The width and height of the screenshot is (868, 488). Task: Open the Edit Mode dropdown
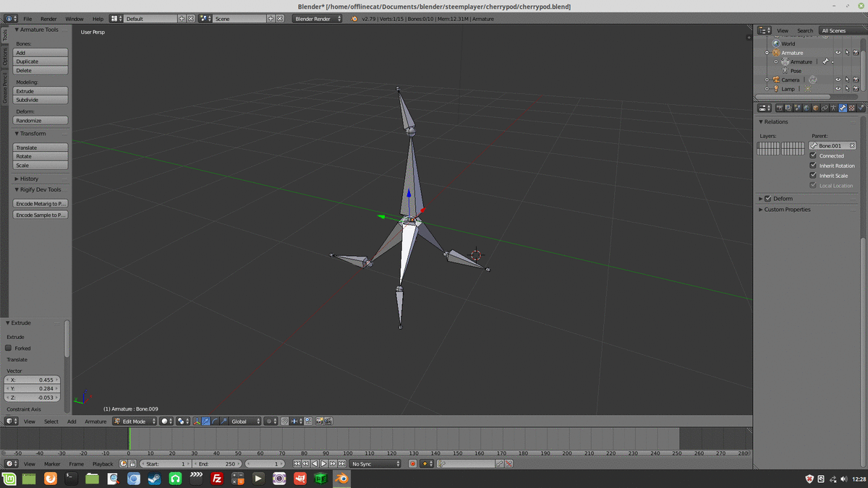click(134, 421)
